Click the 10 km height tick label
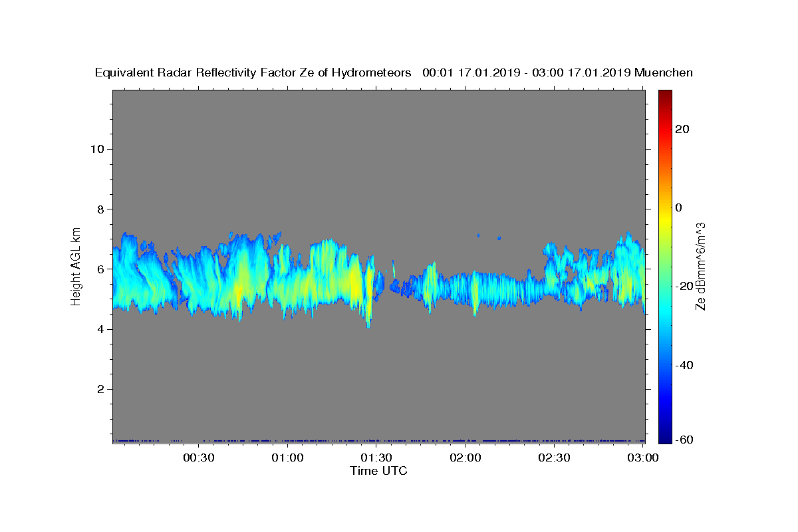 click(96, 149)
